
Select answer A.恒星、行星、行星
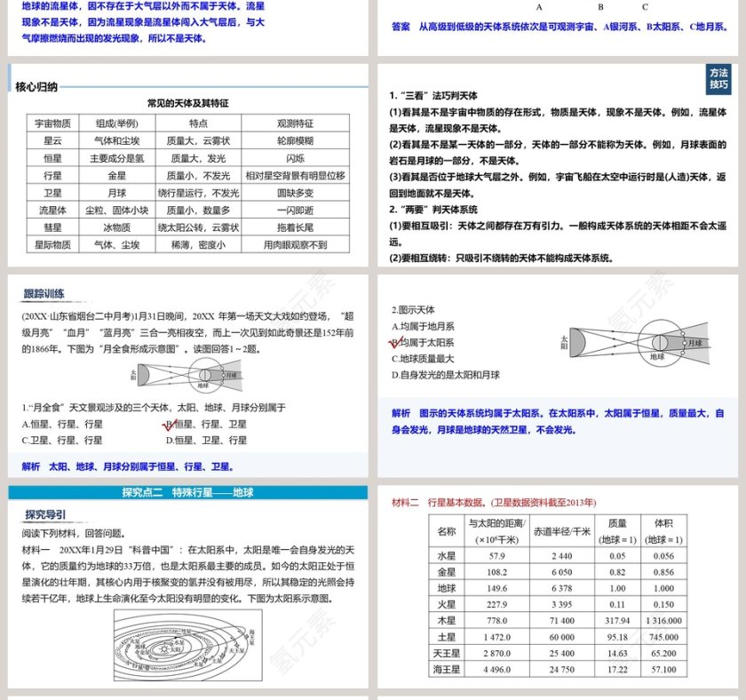coord(61,424)
